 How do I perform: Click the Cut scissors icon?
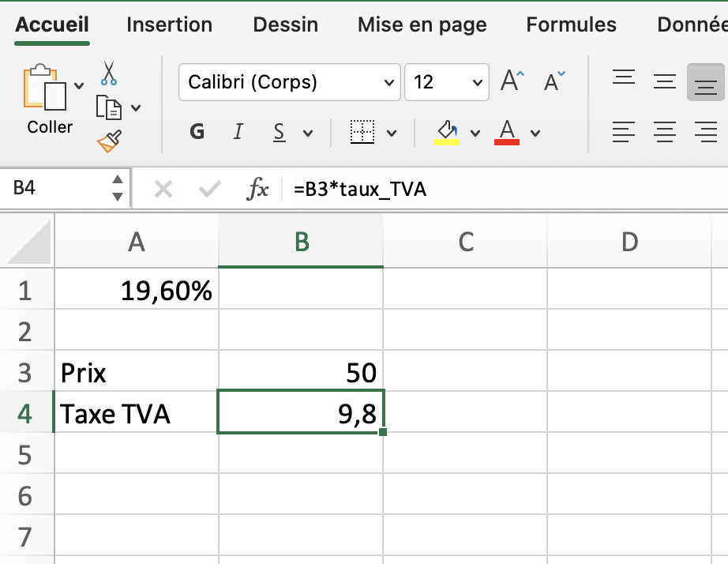click(109, 73)
